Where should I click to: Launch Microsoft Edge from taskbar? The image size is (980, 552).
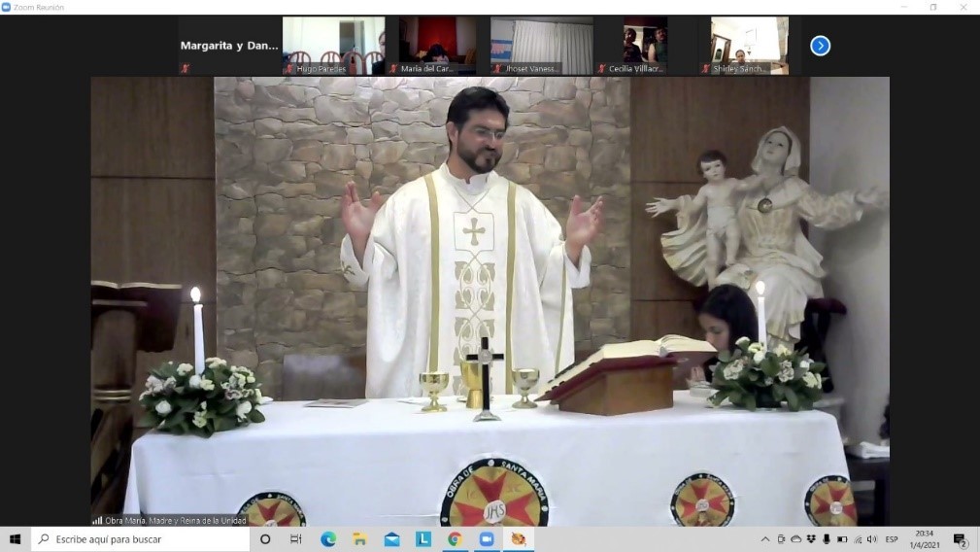tap(328, 539)
